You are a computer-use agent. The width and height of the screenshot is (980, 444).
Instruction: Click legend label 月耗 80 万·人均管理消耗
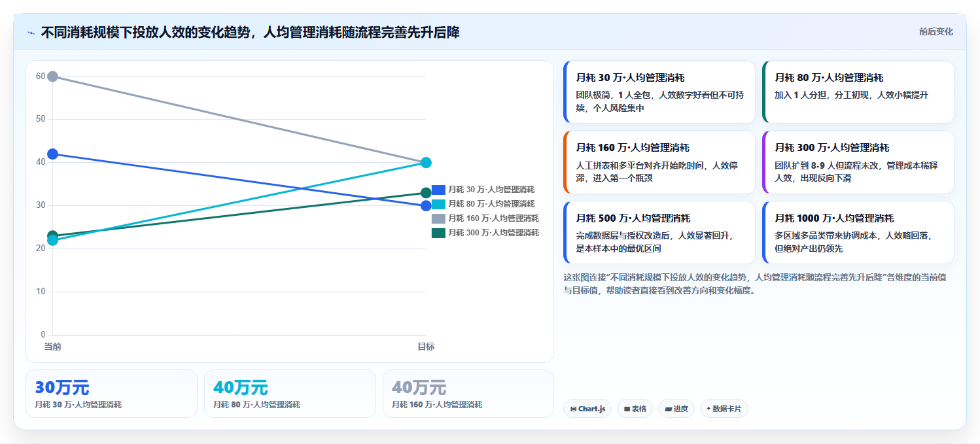491,204
